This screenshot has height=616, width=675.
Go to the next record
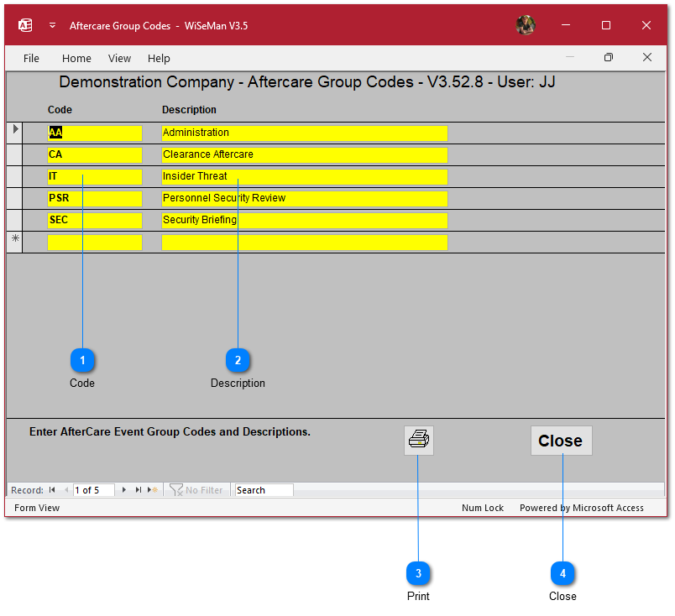pos(124,490)
